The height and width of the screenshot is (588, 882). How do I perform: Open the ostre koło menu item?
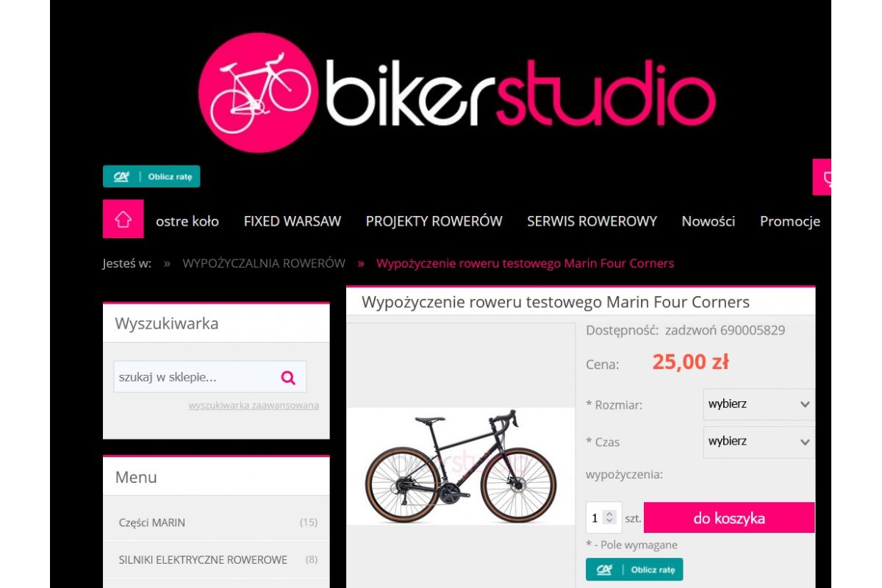coord(187,221)
